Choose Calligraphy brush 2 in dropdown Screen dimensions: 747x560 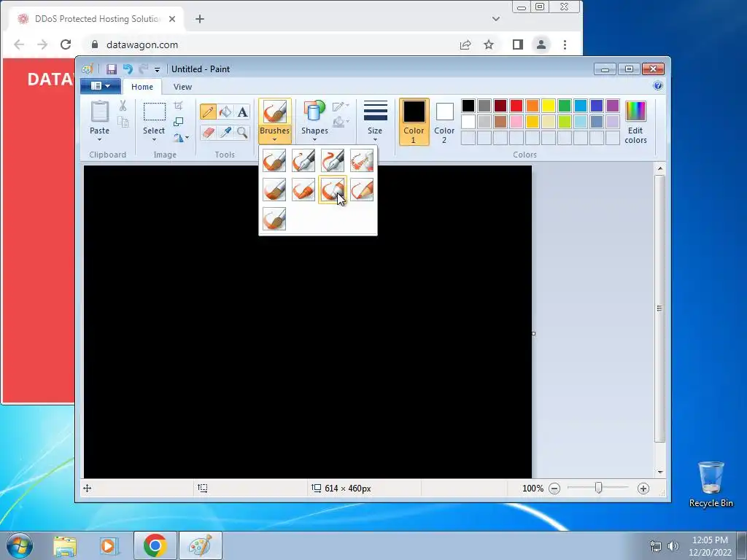pos(333,160)
